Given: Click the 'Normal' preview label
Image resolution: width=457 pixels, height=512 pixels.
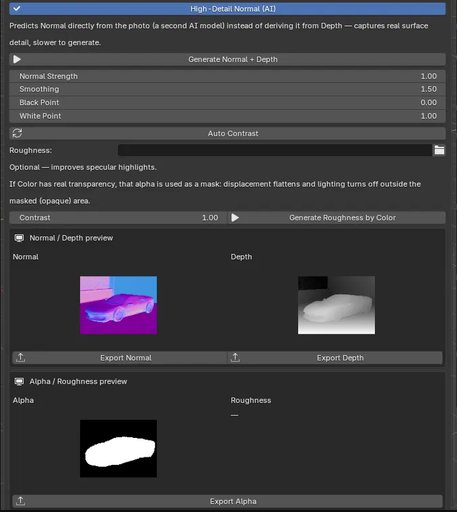Looking at the screenshot, I should click(26, 257).
